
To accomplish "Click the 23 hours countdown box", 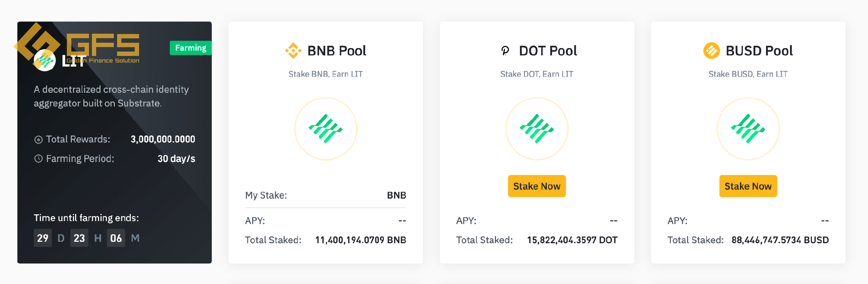I will (79, 238).
